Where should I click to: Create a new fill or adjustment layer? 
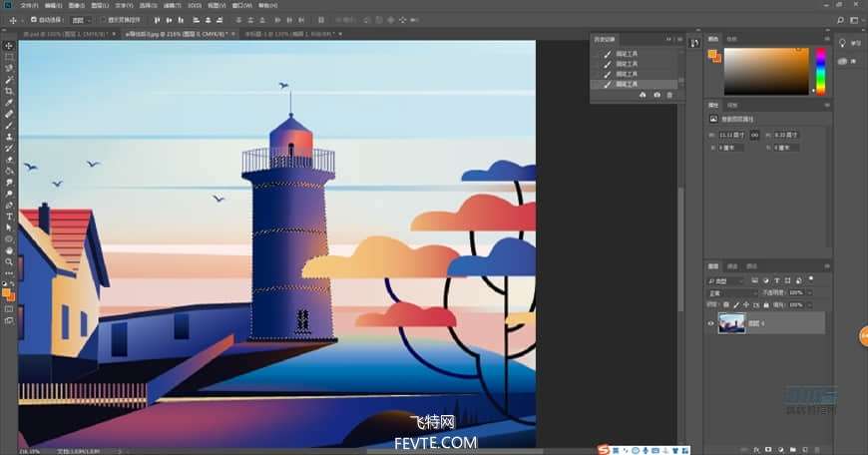pyautogui.click(x=780, y=449)
